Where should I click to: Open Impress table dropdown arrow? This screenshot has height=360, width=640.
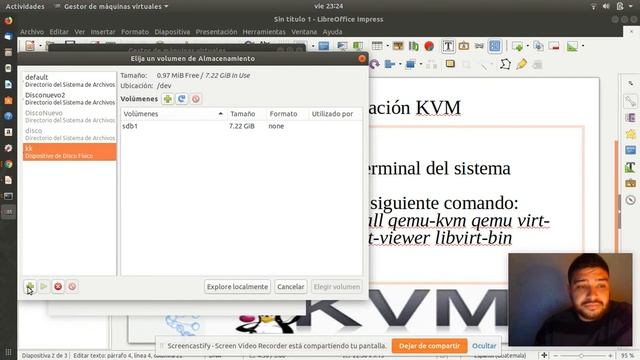[x=387, y=46]
